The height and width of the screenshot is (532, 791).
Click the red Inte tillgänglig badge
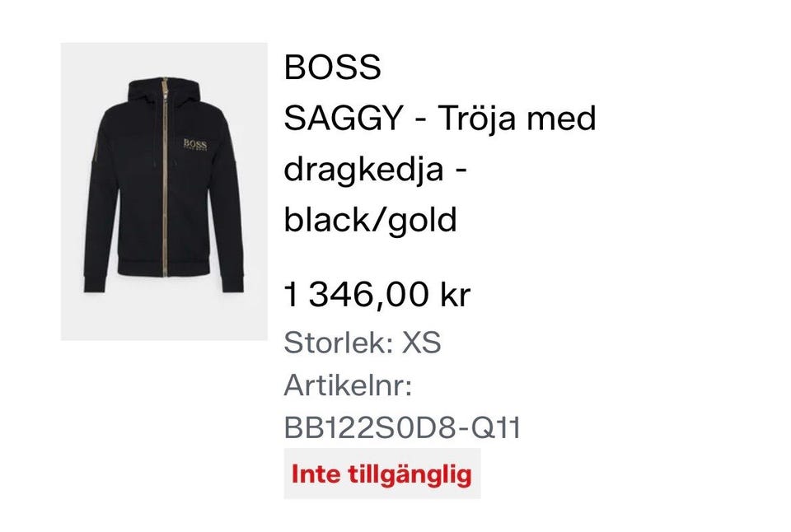[x=381, y=474]
